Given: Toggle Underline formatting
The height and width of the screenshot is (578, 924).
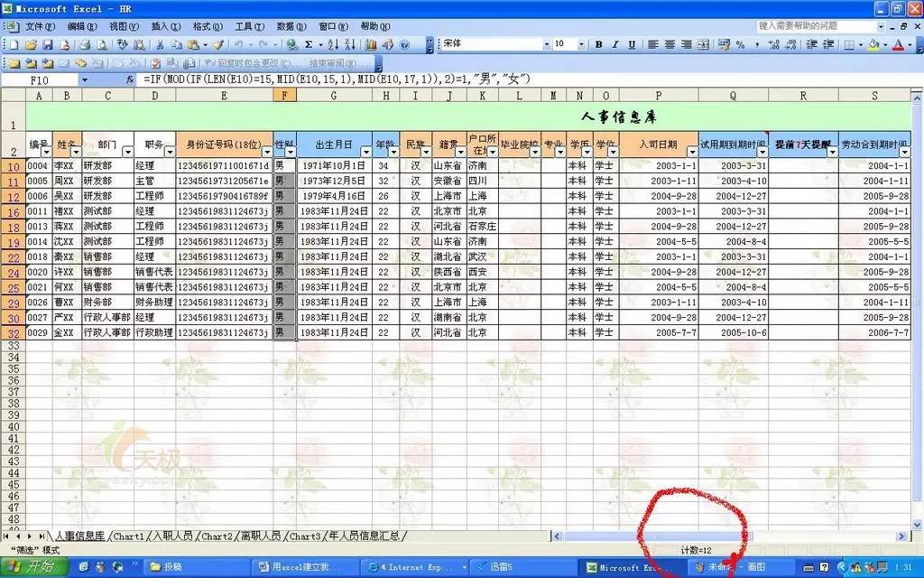Looking at the screenshot, I should 631,43.
